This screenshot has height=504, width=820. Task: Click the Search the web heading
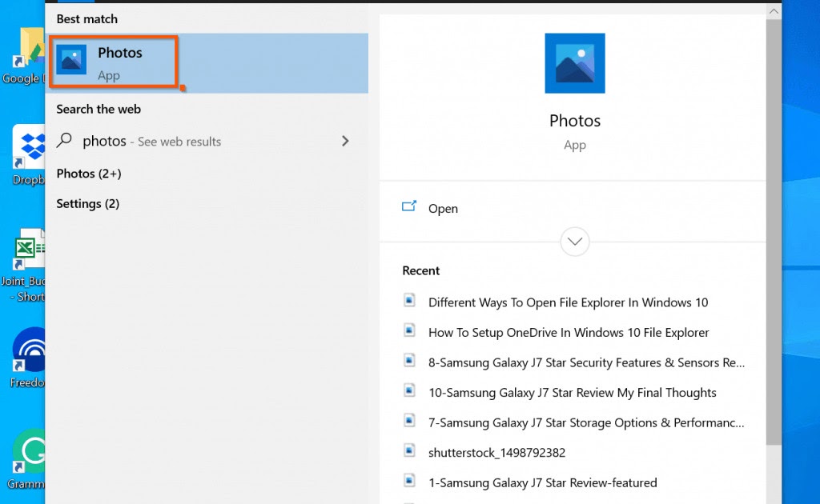coord(98,109)
